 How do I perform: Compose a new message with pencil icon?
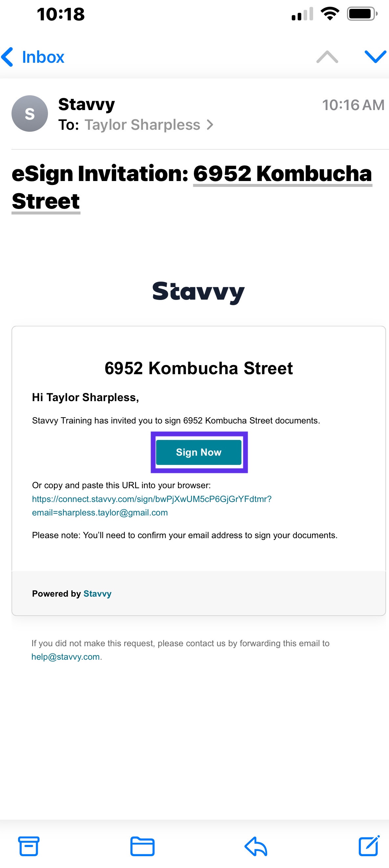(x=369, y=845)
